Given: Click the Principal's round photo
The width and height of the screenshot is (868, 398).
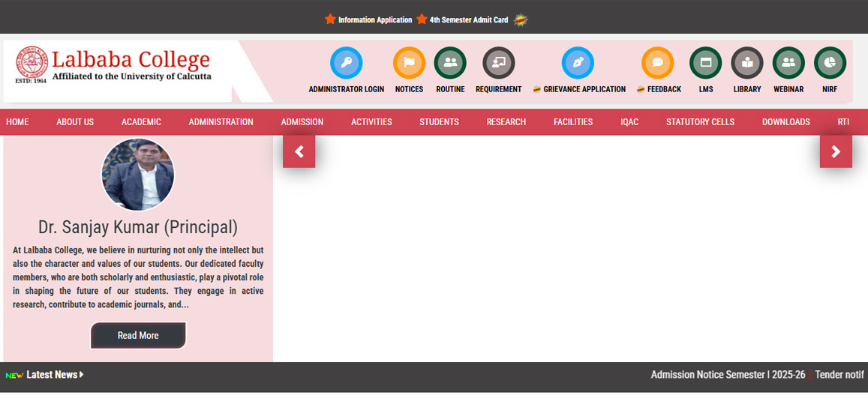Looking at the screenshot, I should 138,175.
